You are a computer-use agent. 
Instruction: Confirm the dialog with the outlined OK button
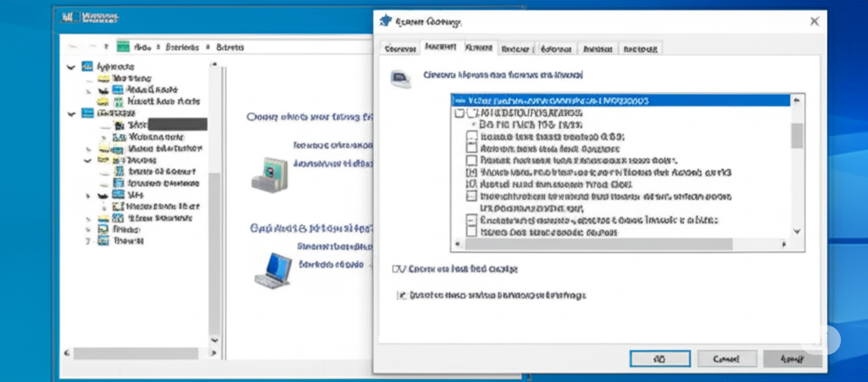tap(659, 359)
